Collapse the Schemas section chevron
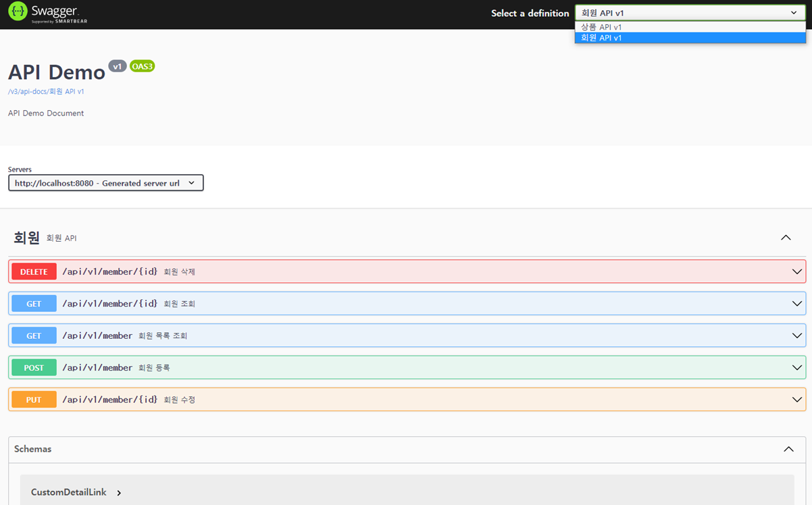Image resolution: width=812 pixels, height=505 pixels. point(788,449)
